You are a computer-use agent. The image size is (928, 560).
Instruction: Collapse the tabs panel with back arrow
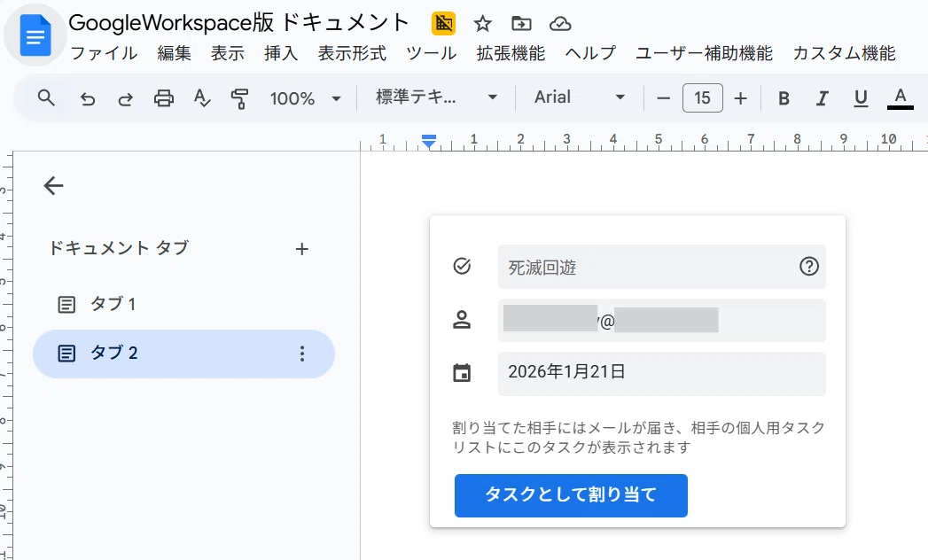pyautogui.click(x=53, y=186)
